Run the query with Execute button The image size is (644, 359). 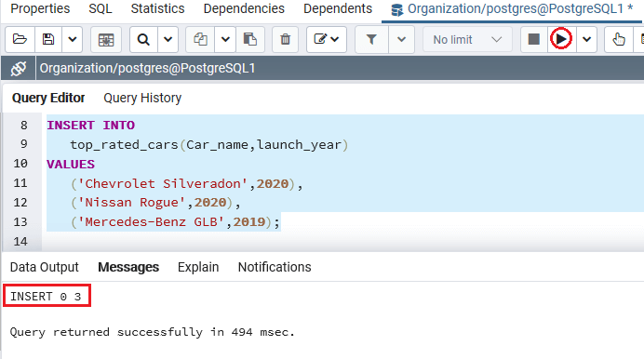[x=561, y=39]
